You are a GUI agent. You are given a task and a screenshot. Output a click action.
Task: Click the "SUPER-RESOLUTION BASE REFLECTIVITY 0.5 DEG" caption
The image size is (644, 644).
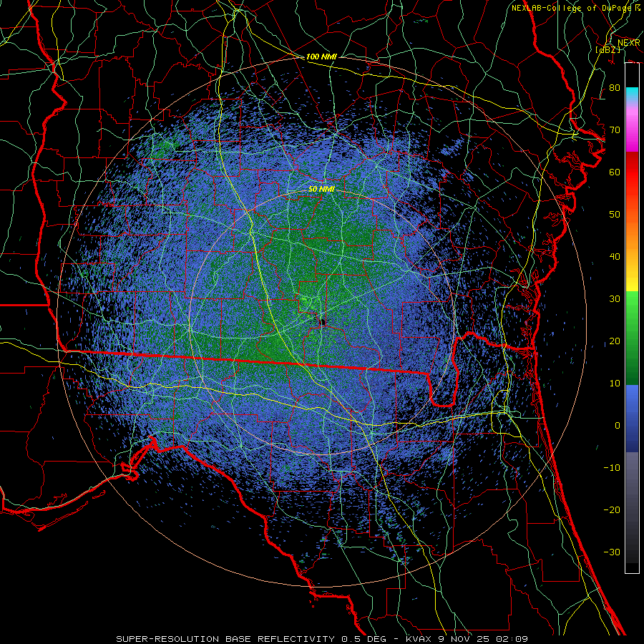click(x=251, y=639)
